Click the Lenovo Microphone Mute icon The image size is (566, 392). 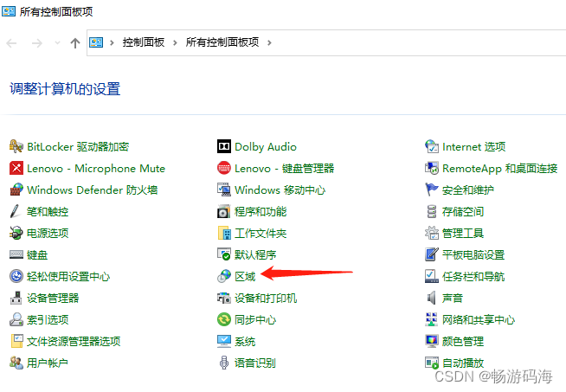(x=16, y=168)
